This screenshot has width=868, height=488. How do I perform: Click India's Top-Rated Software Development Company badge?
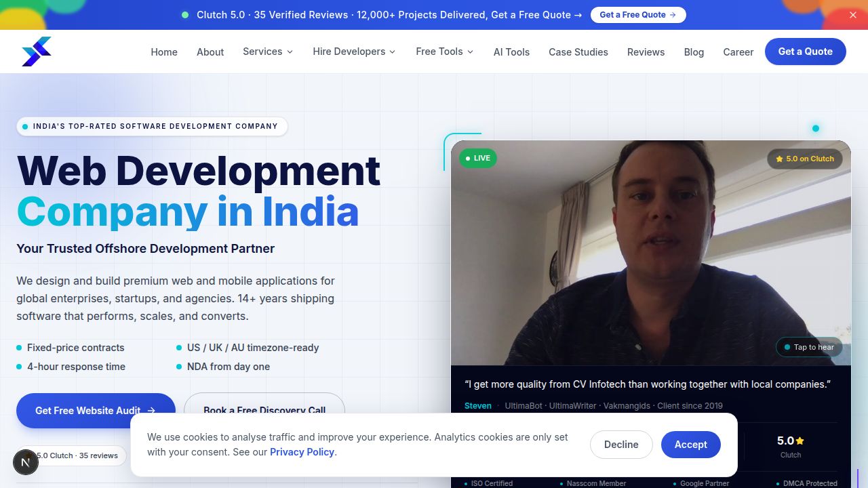click(x=152, y=126)
